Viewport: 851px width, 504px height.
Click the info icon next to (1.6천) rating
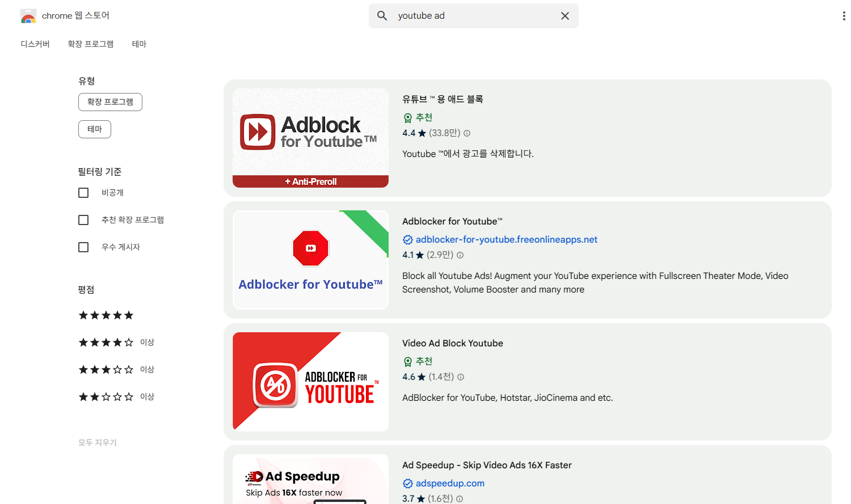460,499
